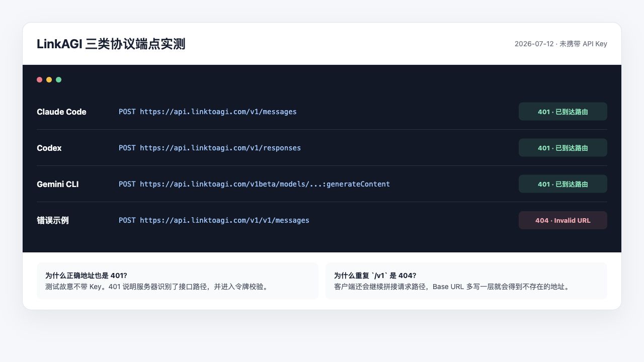Screen dimensions: 644x362
Task: Click the yellow traffic-light dot
Action: tap(49, 79)
